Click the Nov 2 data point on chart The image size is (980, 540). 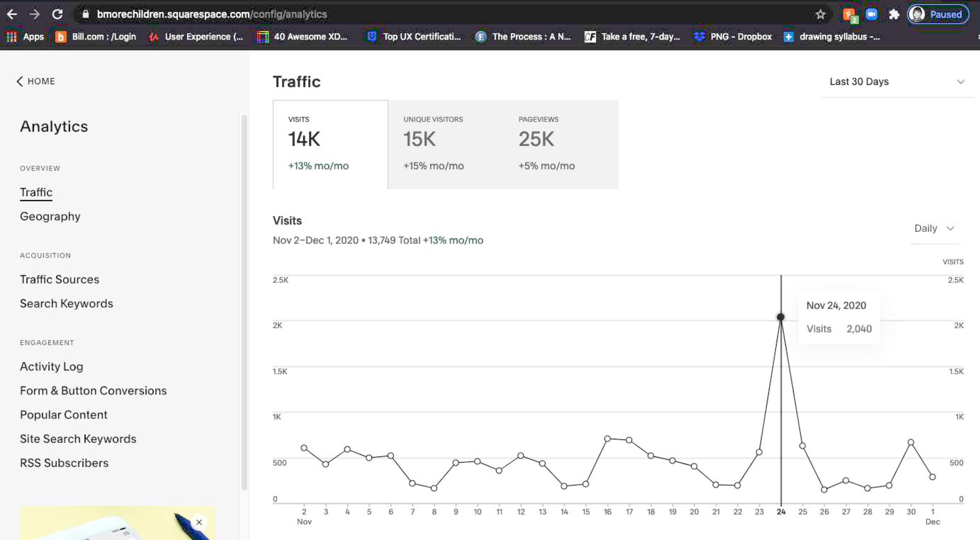(304, 448)
